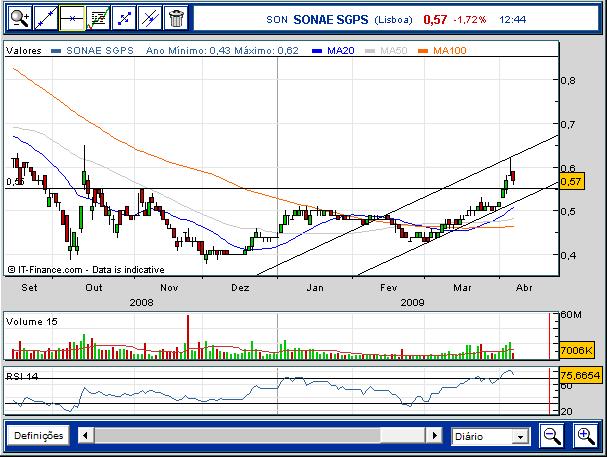
Task: Open the chart indicators tool
Action: tap(98, 18)
